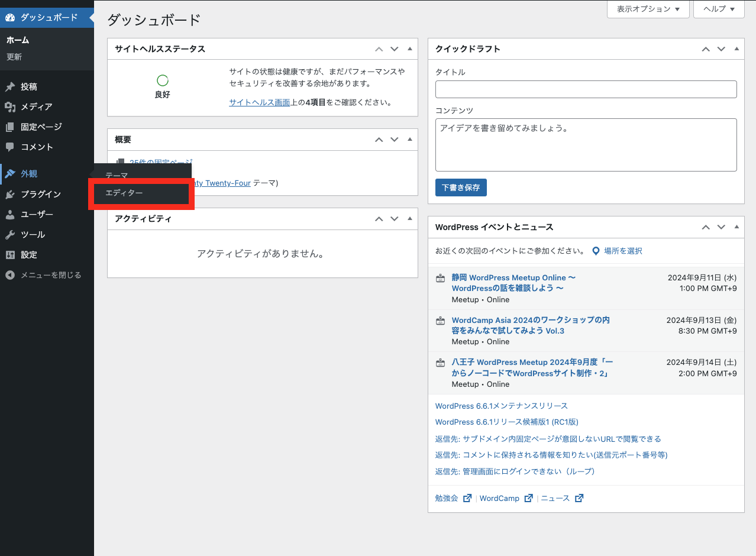Open 静岡 WordPress Meetup Online event link

[513, 283]
